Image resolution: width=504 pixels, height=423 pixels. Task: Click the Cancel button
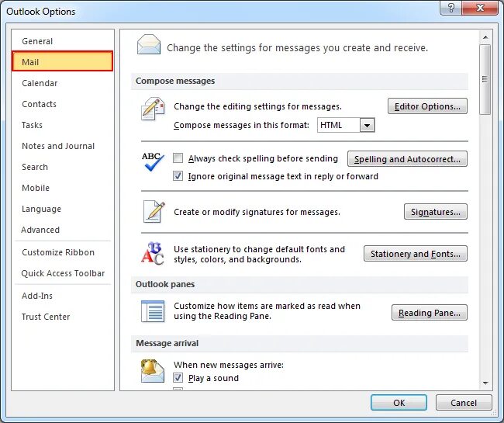pos(464,402)
